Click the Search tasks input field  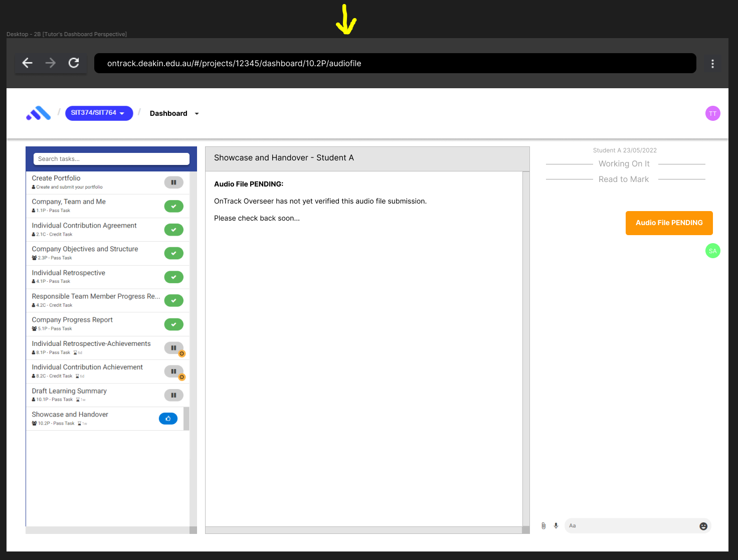coord(111,159)
